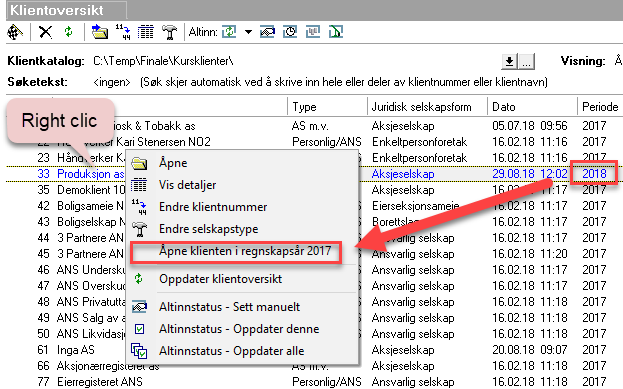The image size is (623, 389).
Task: Click the Kiosk & Tobakk as client name
Action: pos(154,126)
